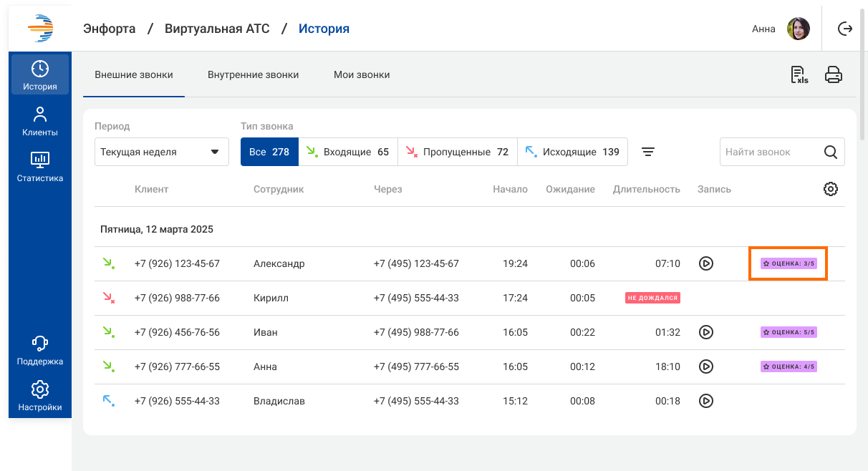Open the advanced filters icon
This screenshot has width=868, height=471.
pyautogui.click(x=648, y=152)
